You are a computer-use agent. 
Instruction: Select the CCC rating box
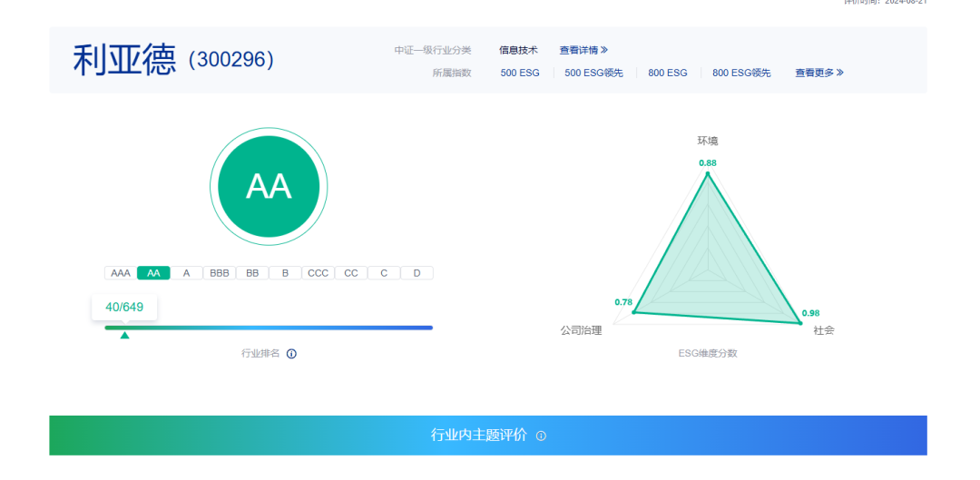coord(318,273)
